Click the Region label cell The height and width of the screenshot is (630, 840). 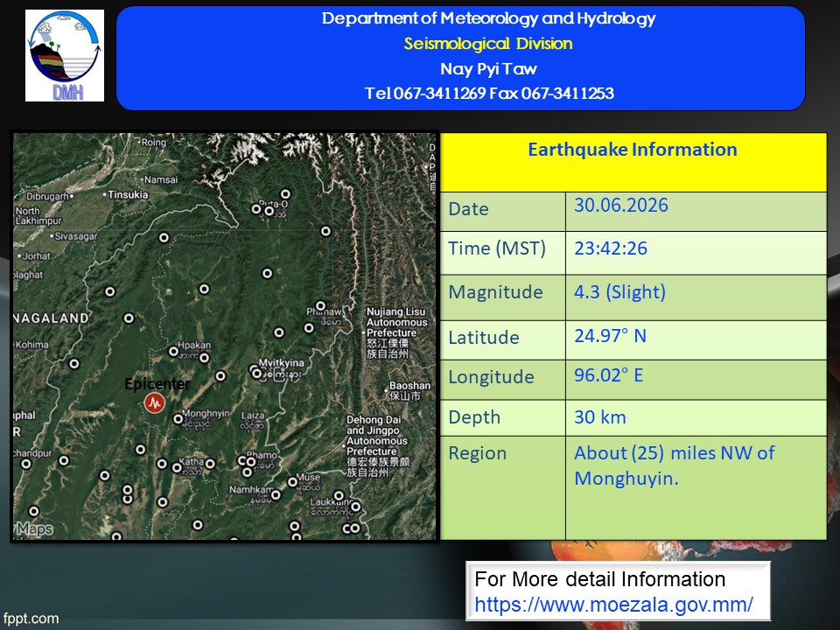pyautogui.click(x=502, y=488)
